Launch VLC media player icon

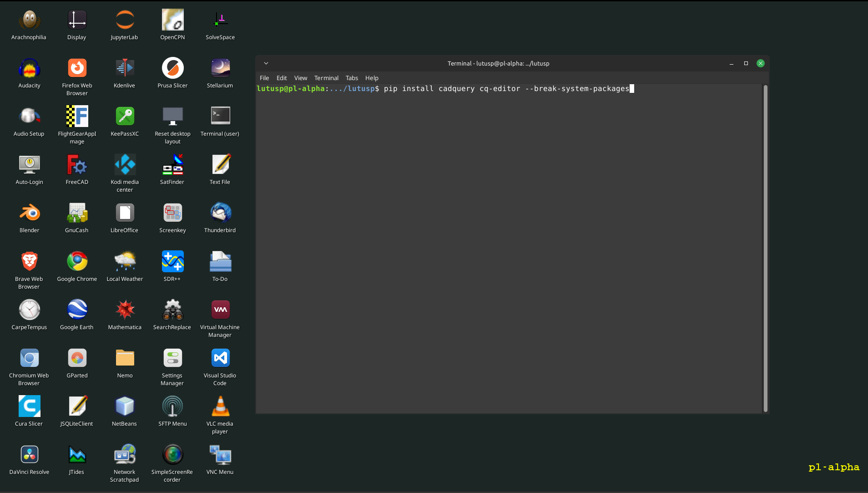pyautogui.click(x=220, y=407)
